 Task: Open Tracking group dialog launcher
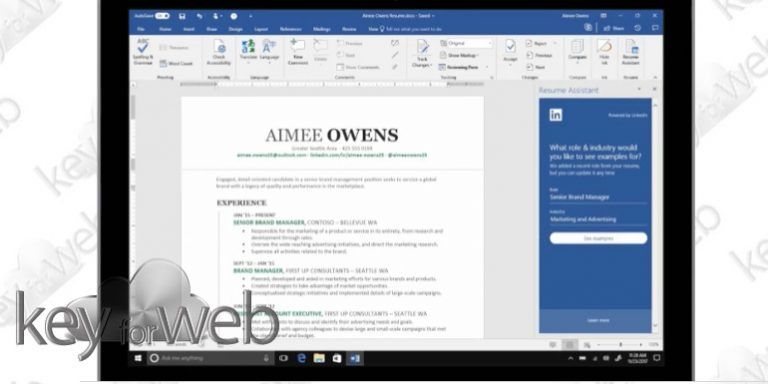click(492, 78)
